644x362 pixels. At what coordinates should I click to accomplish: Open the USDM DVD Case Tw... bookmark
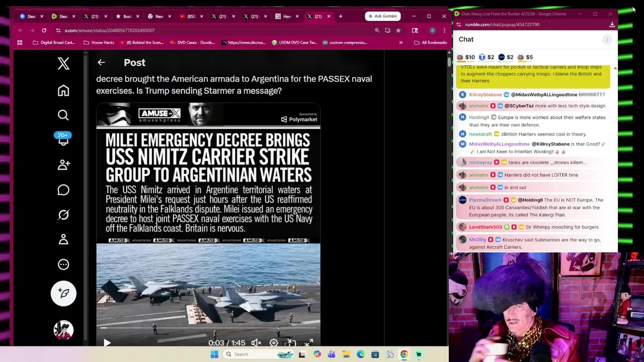click(294, 43)
